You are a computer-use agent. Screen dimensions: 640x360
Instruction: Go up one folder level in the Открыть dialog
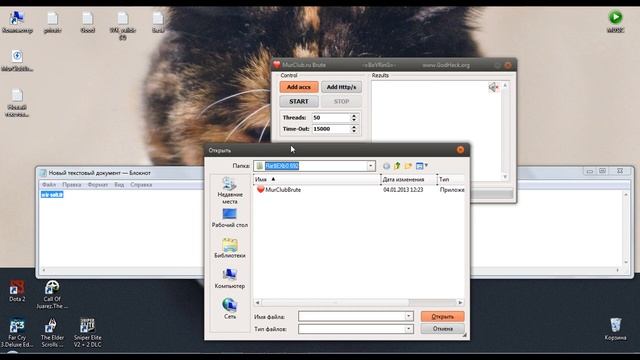(x=397, y=166)
